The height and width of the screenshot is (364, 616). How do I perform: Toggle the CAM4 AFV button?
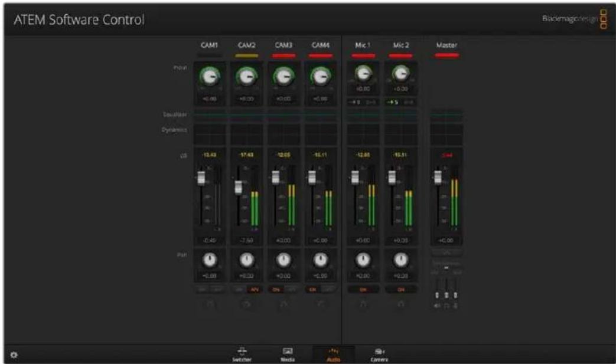pyautogui.click(x=328, y=290)
